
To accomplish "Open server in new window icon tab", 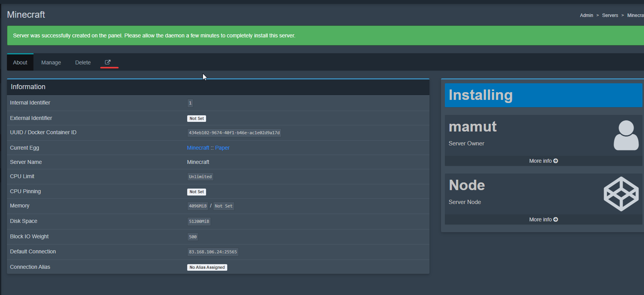I will 108,62.
